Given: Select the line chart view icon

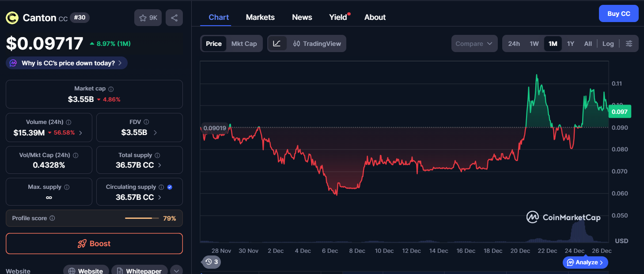Looking at the screenshot, I should pyautogui.click(x=277, y=44).
